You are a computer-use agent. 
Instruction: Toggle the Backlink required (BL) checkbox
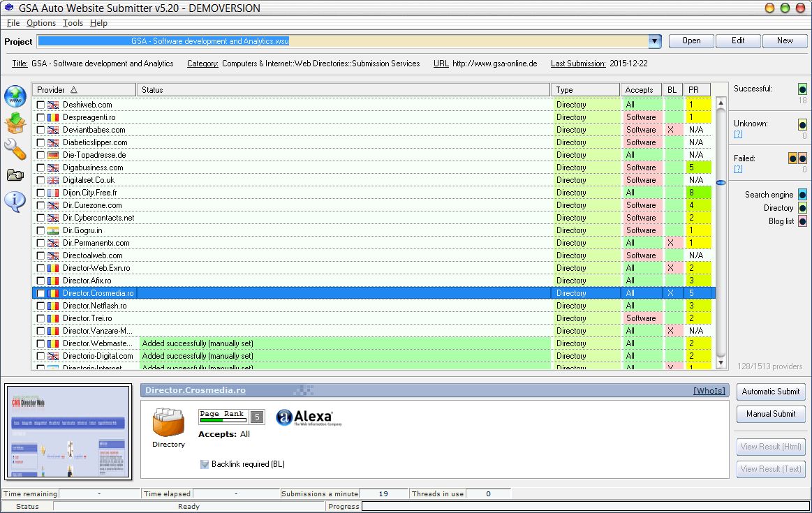(x=205, y=464)
